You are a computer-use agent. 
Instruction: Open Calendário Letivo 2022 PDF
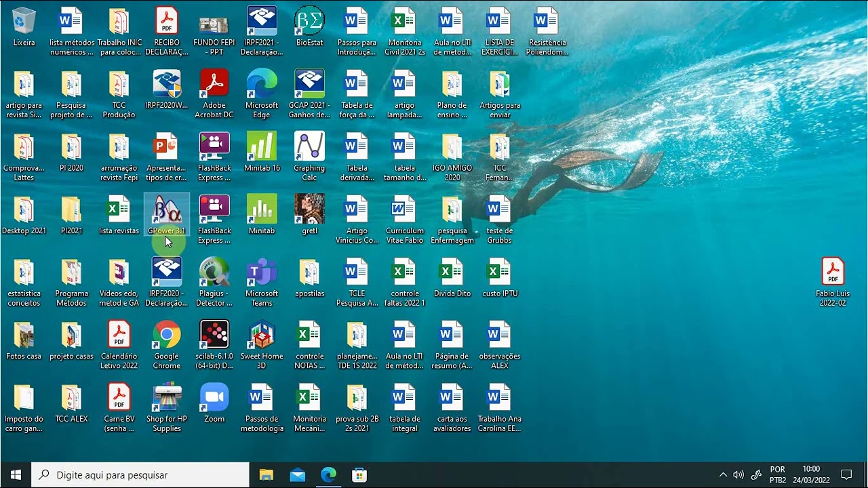(x=119, y=345)
